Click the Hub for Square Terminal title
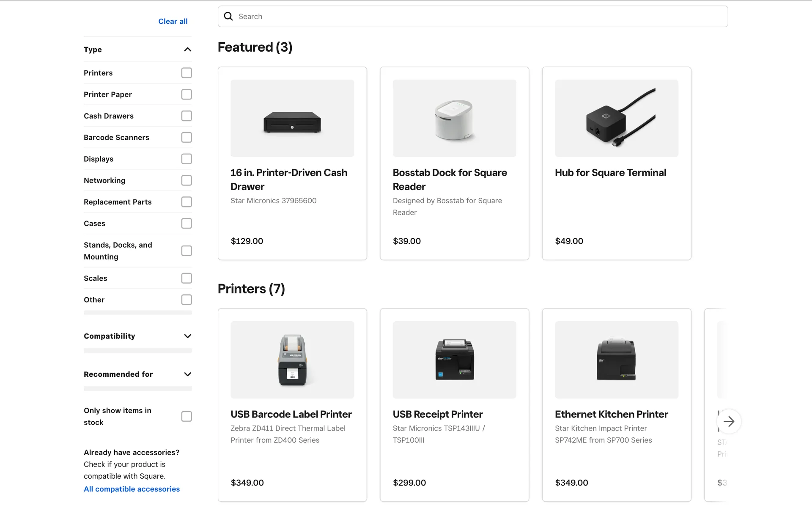 [x=610, y=173]
